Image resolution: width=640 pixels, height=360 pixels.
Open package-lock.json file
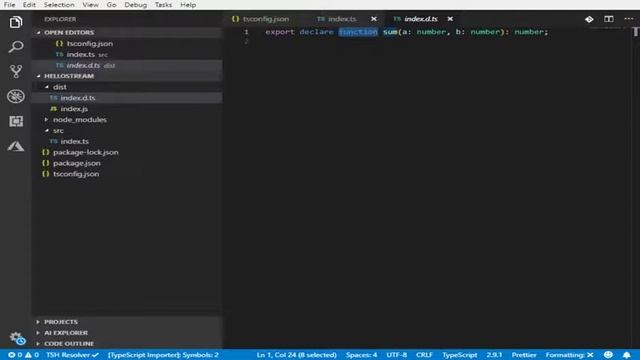click(127, 152)
